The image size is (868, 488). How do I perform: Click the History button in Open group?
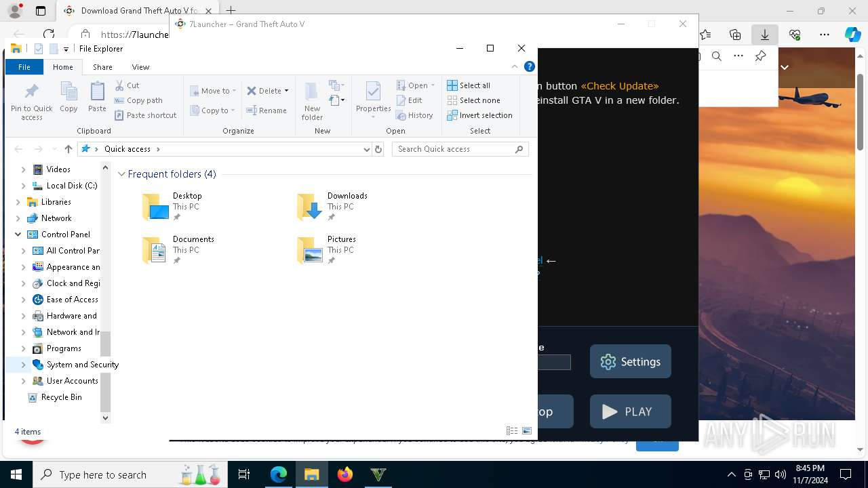(x=414, y=115)
